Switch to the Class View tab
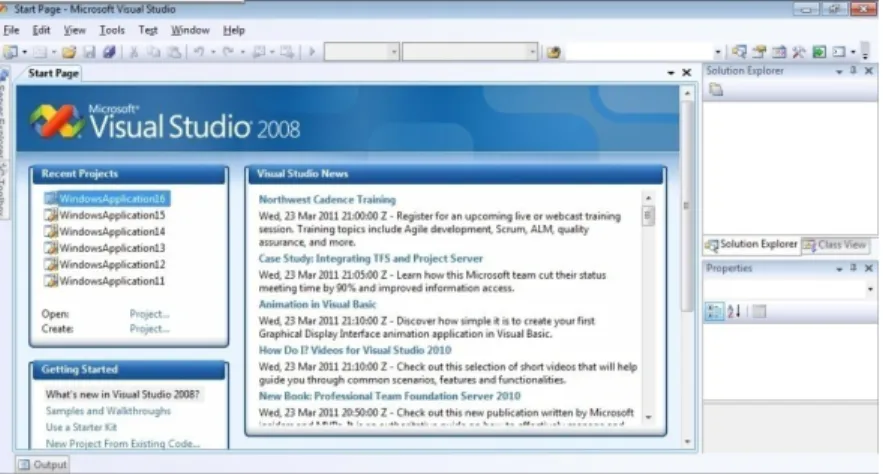This screenshot has height=474, width=883. click(835, 245)
